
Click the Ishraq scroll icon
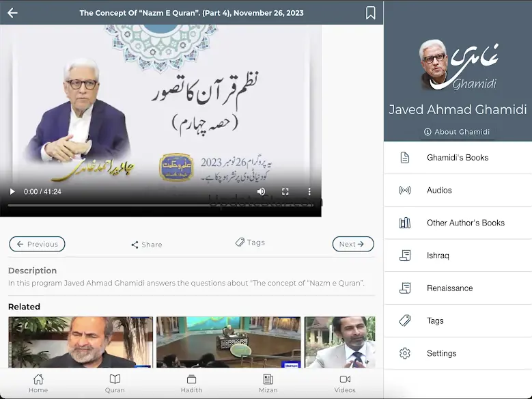[405, 256]
